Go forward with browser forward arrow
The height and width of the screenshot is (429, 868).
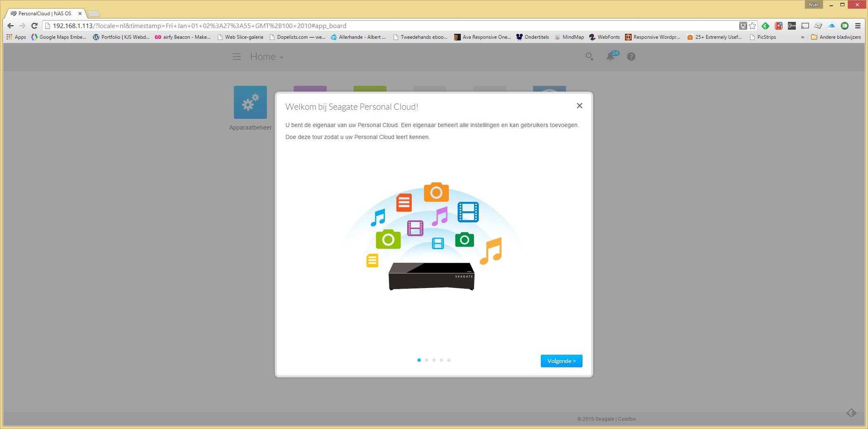[x=22, y=26]
